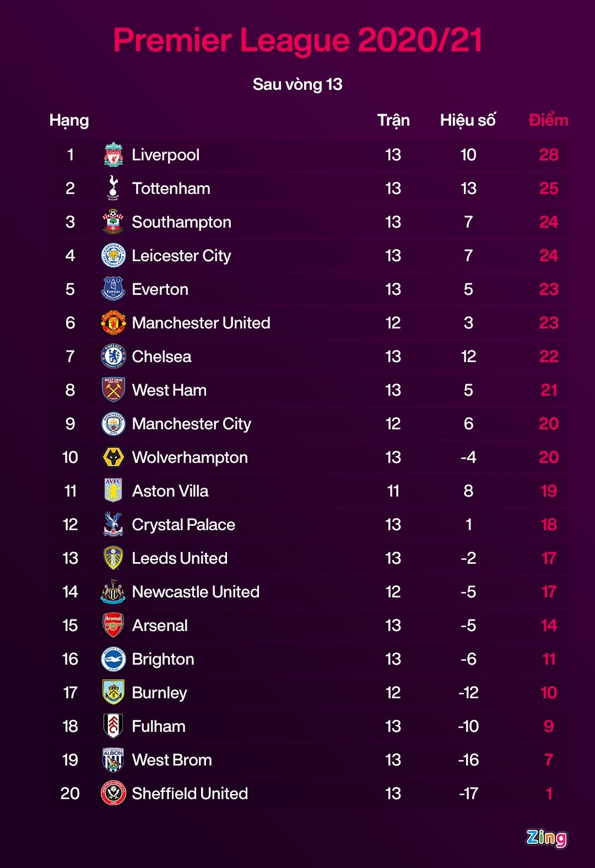The width and height of the screenshot is (595, 868).
Task: Select the Crystal Palace team name
Action: [x=183, y=525]
